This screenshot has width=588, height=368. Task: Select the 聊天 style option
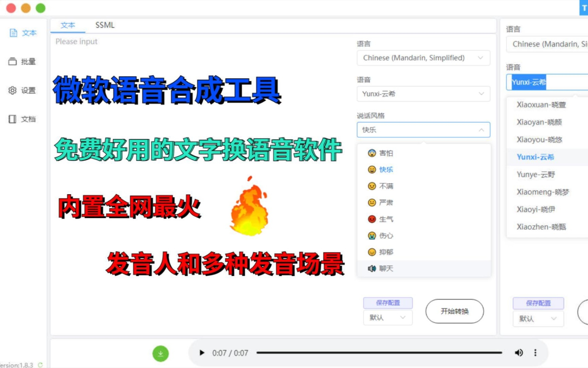click(x=424, y=269)
